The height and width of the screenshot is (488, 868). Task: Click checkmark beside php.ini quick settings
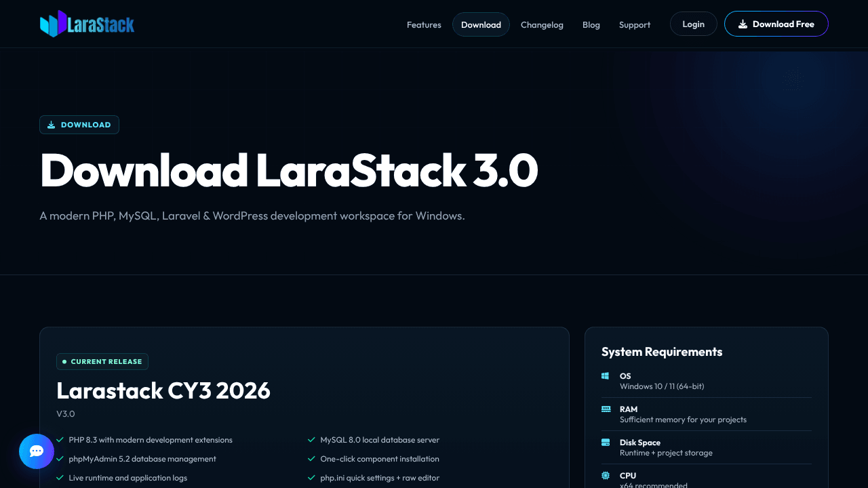tap(312, 478)
